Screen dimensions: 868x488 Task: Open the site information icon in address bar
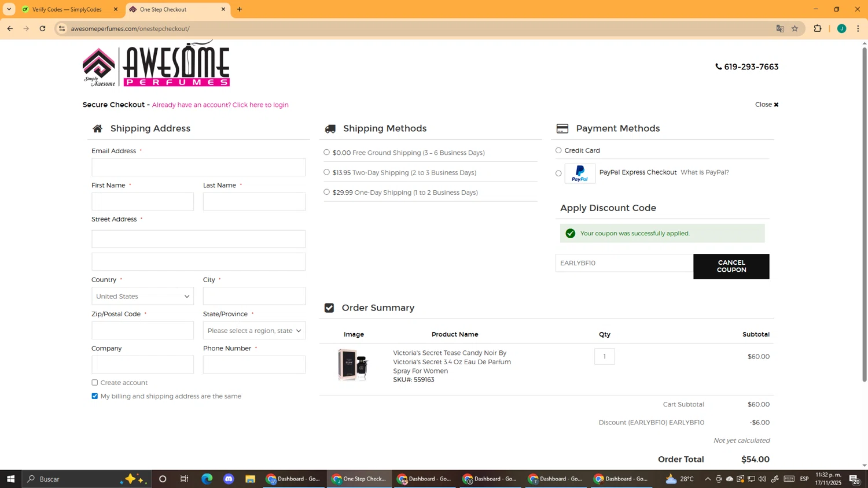(62, 28)
